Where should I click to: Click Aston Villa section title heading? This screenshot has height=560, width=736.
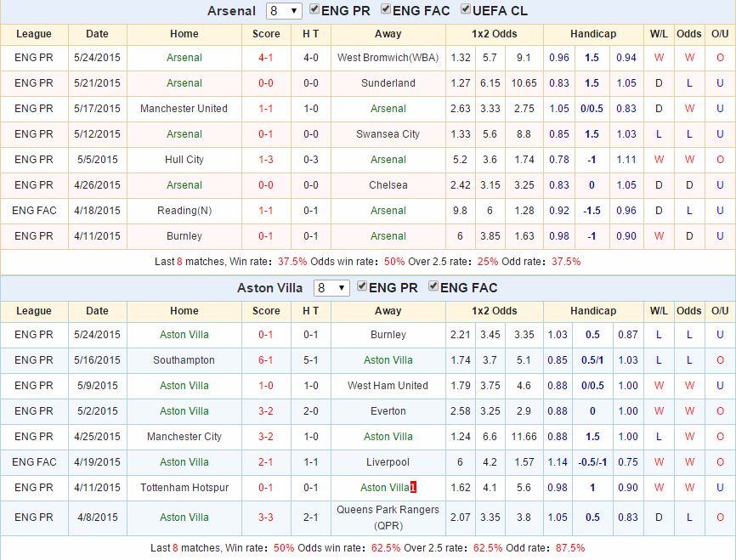[x=270, y=288]
